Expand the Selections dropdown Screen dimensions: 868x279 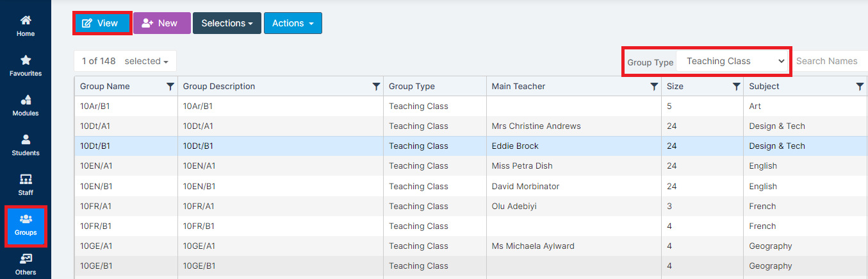click(227, 23)
